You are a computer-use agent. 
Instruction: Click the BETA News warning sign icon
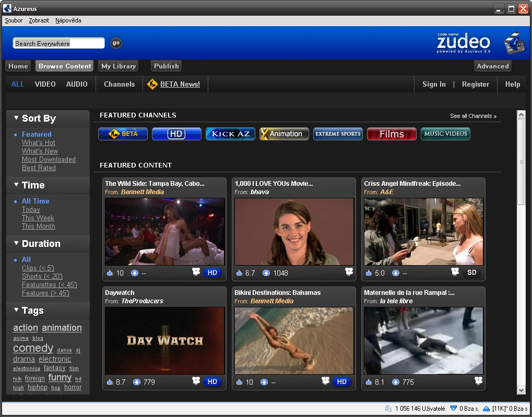click(x=152, y=84)
